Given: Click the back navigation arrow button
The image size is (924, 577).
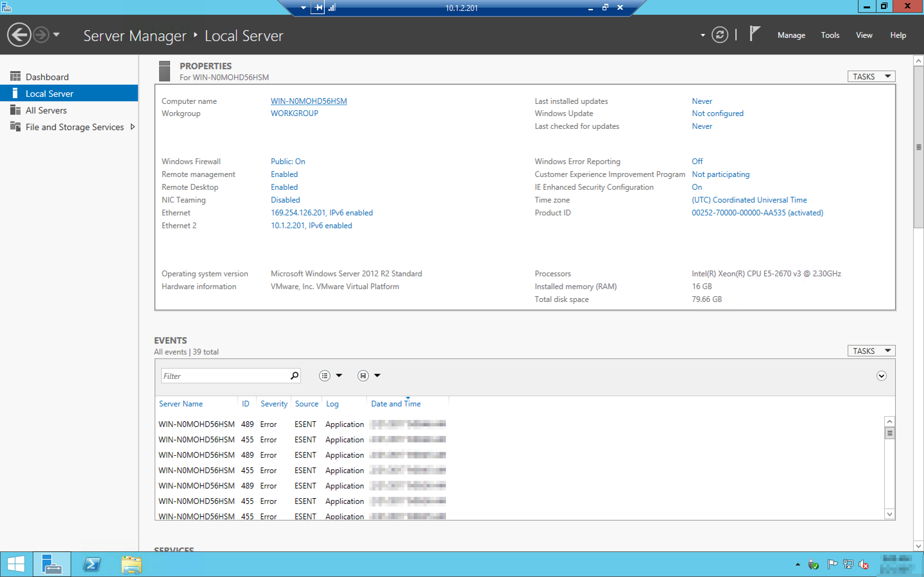Looking at the screenshot, I should 19,35.
